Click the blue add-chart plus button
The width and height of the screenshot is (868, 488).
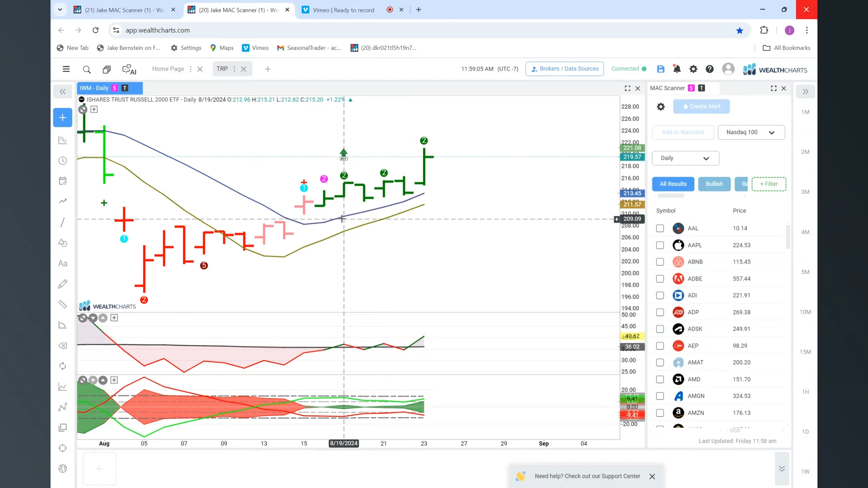[63, 117]
